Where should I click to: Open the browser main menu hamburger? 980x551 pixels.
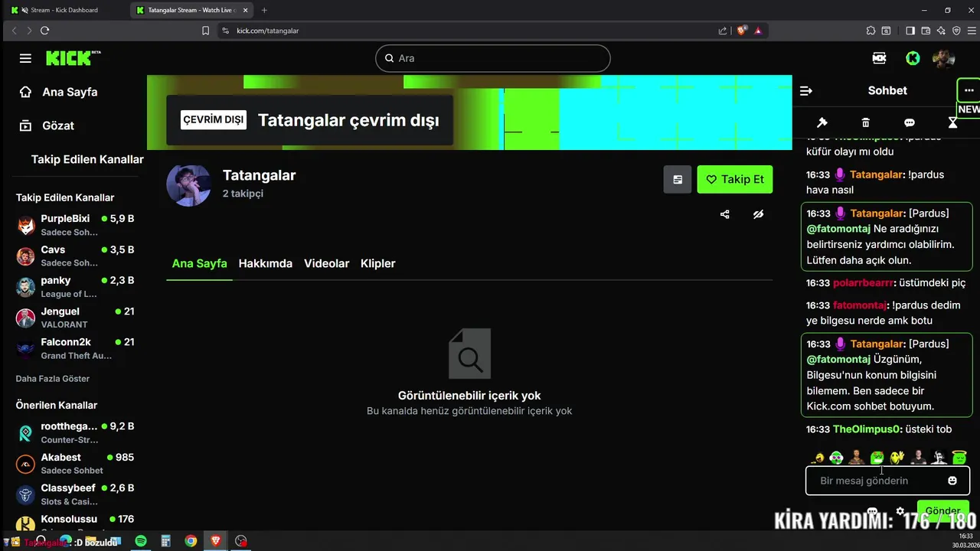[x=972, y=31]
